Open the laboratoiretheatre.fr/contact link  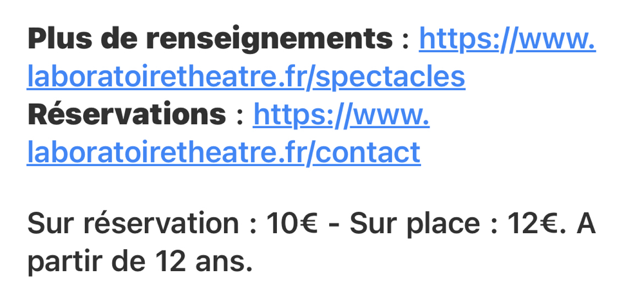point(223,153)
